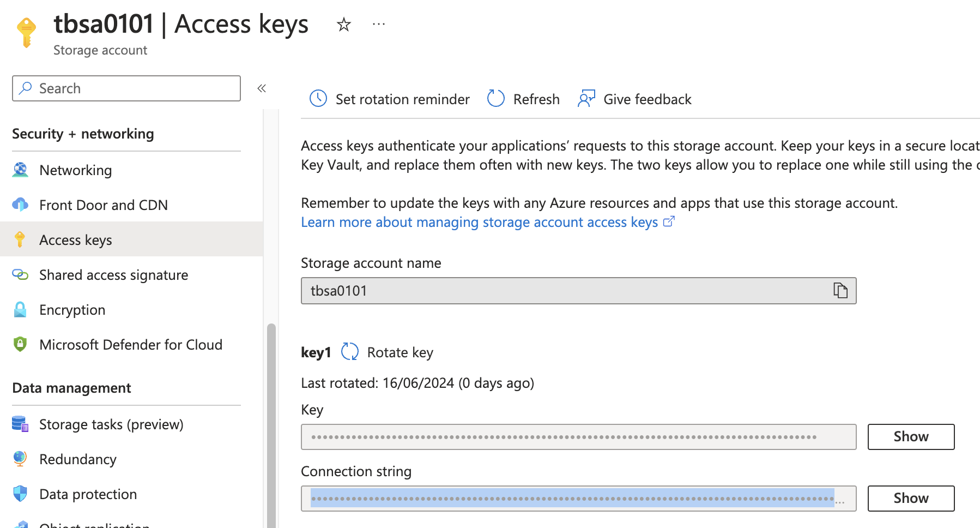Show the key1 Key value
This screenshot has width=980, height=528.
(911, 437)
